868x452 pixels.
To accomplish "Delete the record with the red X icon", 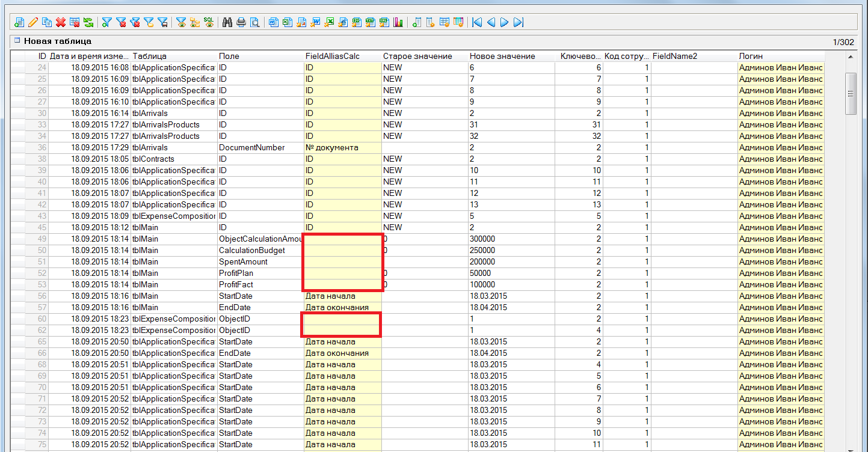I will click(61, 22).
